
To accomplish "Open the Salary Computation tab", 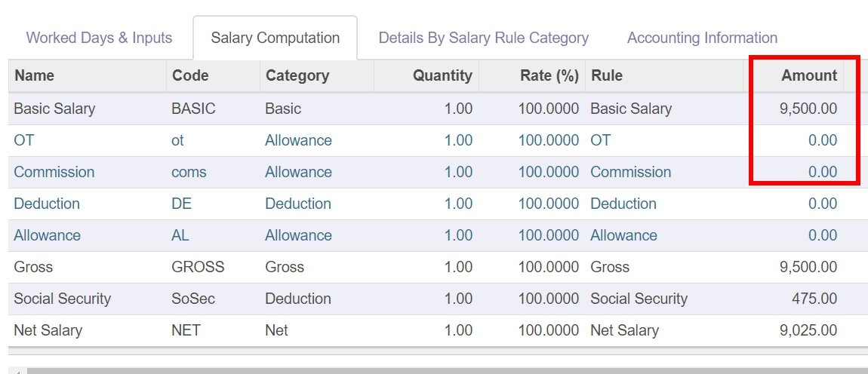I will [x=275, y=38].
